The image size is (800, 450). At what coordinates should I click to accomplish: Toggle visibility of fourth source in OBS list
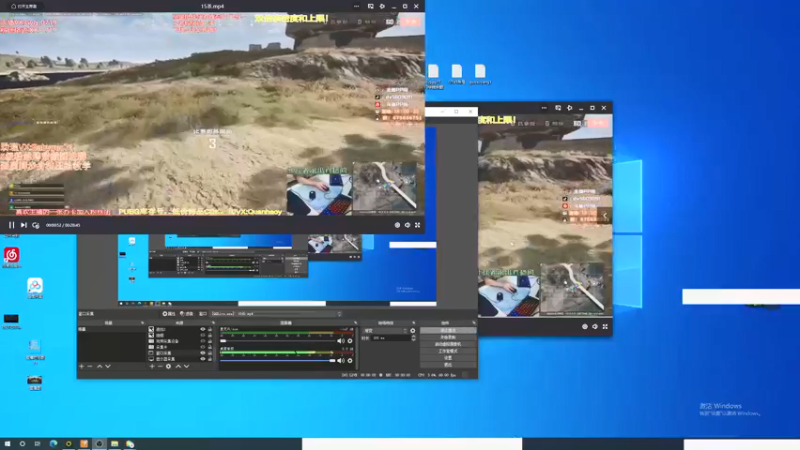[203, 347]
